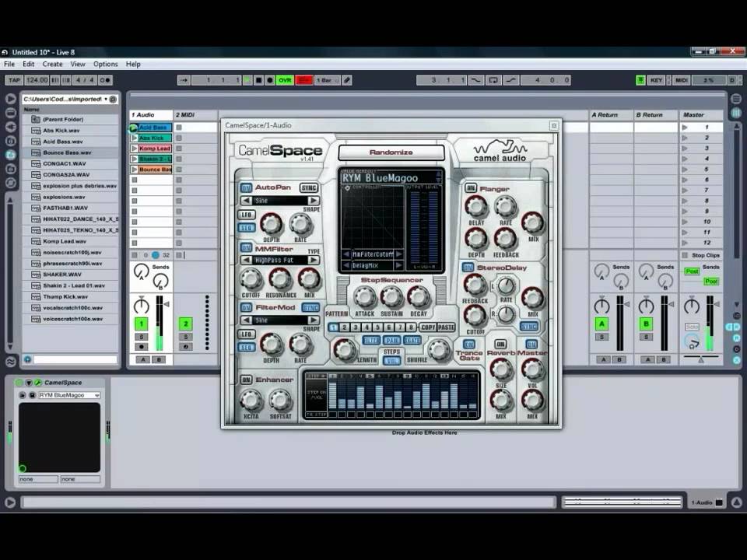
Task: Open the Create menu
Action: click(52, 64)
